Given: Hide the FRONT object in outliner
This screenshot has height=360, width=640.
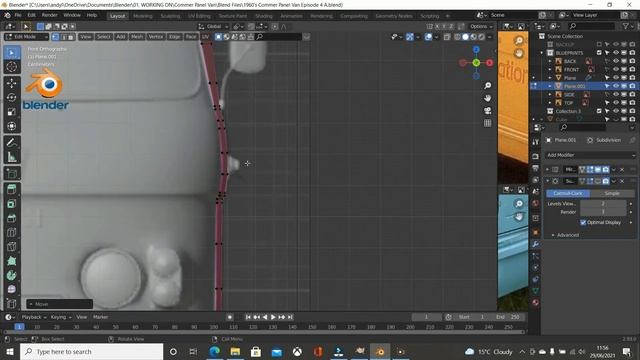Looking at the screenshot, I should (616, 70).
